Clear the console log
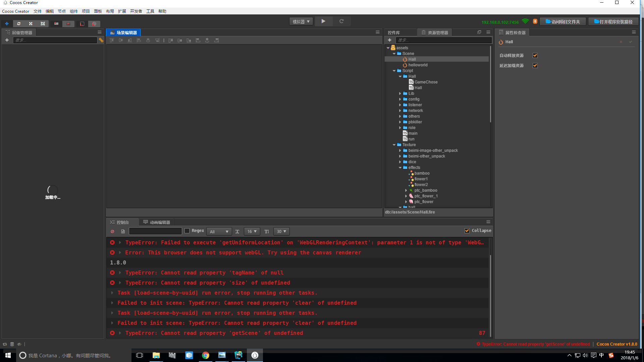Screen dimensions: 644x362 click(112, 232)
